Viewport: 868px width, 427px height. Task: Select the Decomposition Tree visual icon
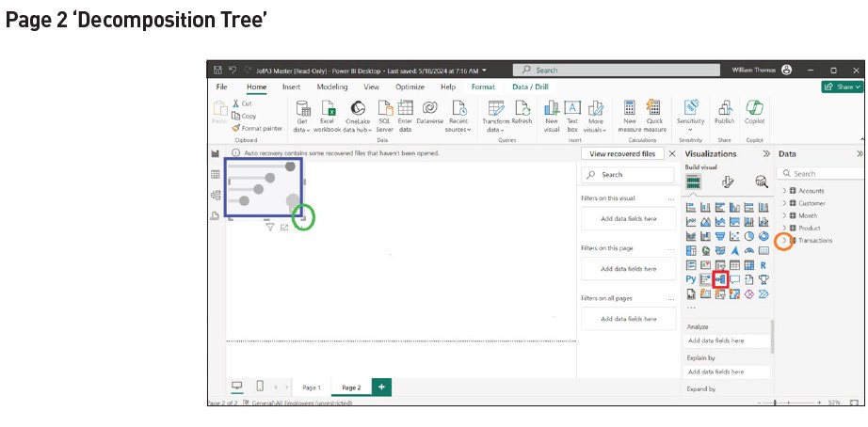click(x=721, y=279)
